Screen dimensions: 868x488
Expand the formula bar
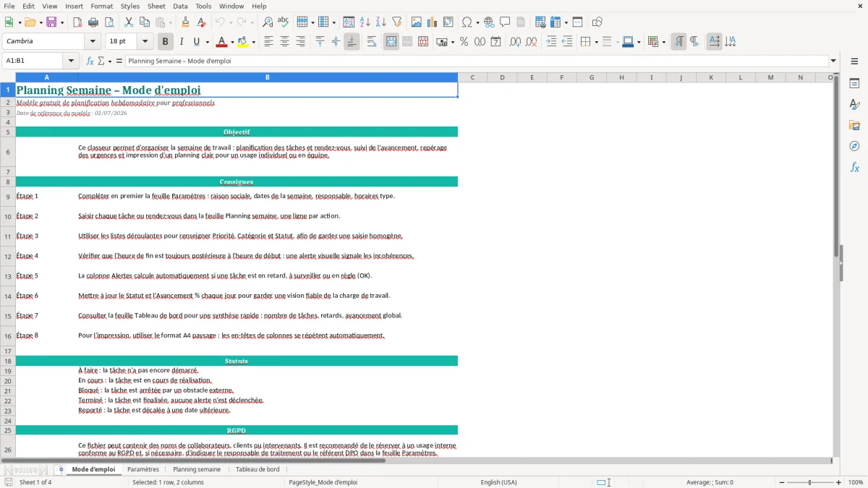833,61
